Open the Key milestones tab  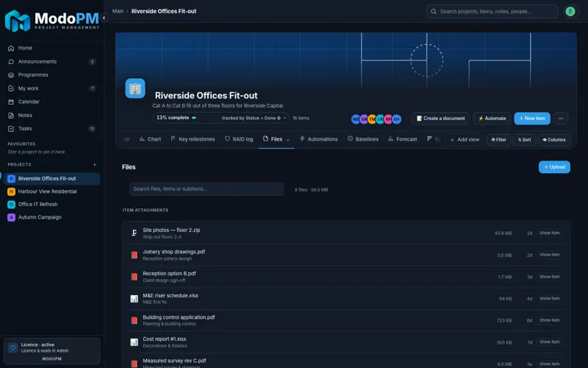tap(193, 139)
